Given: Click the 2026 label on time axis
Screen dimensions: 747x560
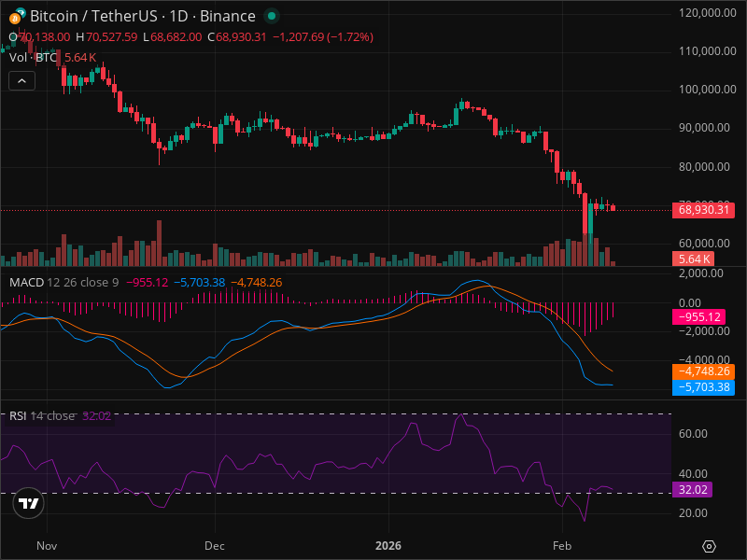Looking at the screenshot, I should [x=388, y=546].
